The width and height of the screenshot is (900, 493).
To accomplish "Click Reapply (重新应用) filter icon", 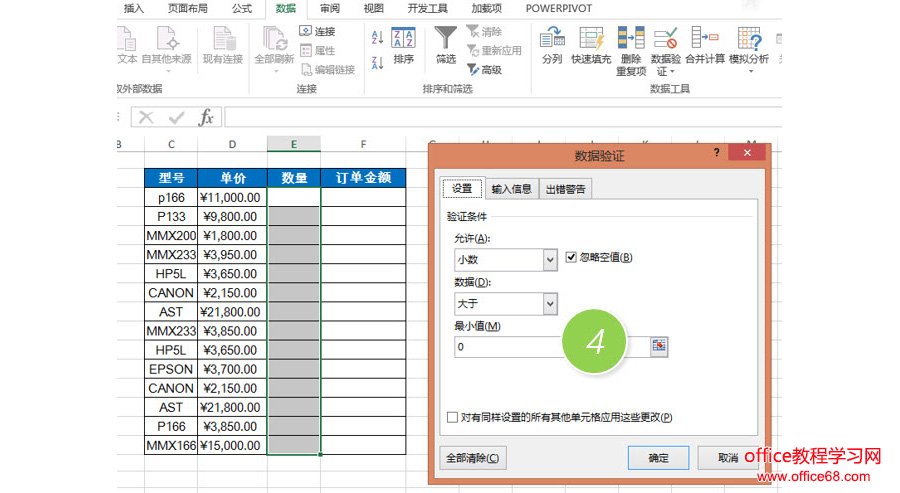I will tap(472, 51).
